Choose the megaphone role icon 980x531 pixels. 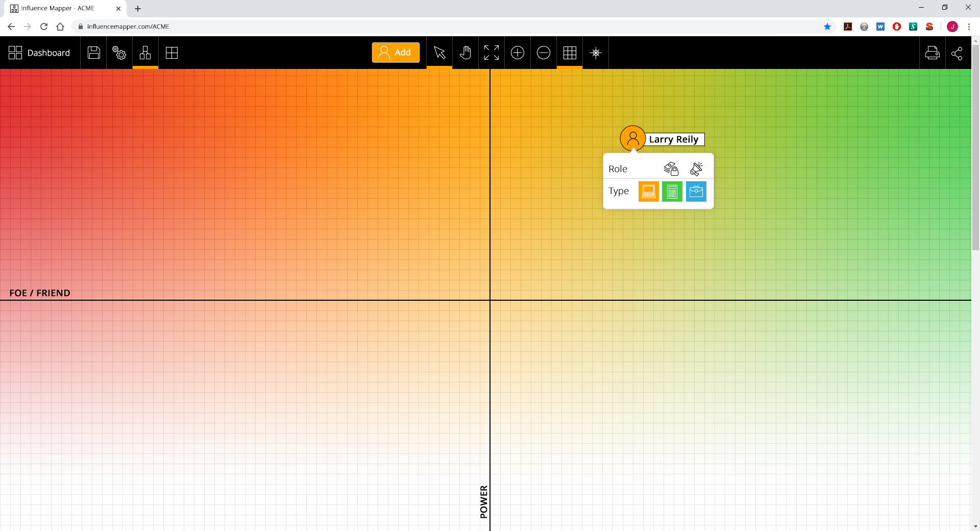tap(696, 168)
